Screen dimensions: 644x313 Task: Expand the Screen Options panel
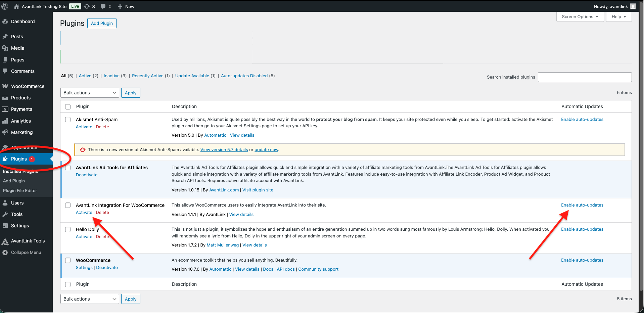(580, 17)
